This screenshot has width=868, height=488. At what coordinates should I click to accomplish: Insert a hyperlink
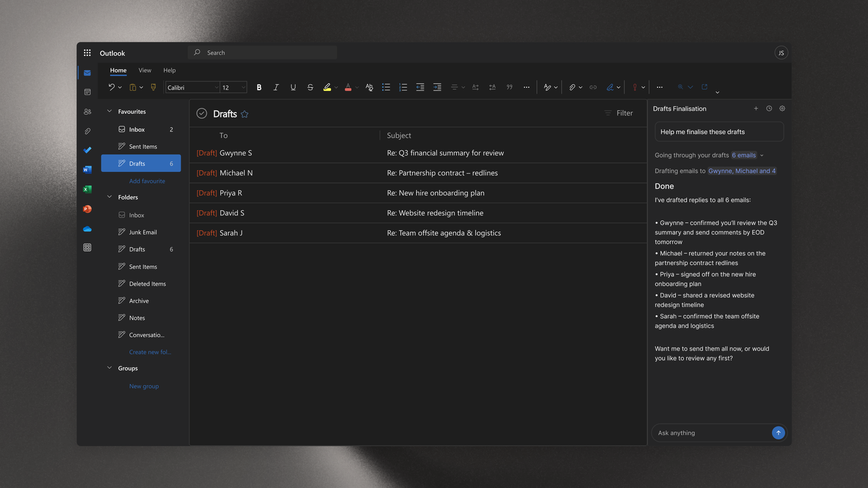click(593, 87)
